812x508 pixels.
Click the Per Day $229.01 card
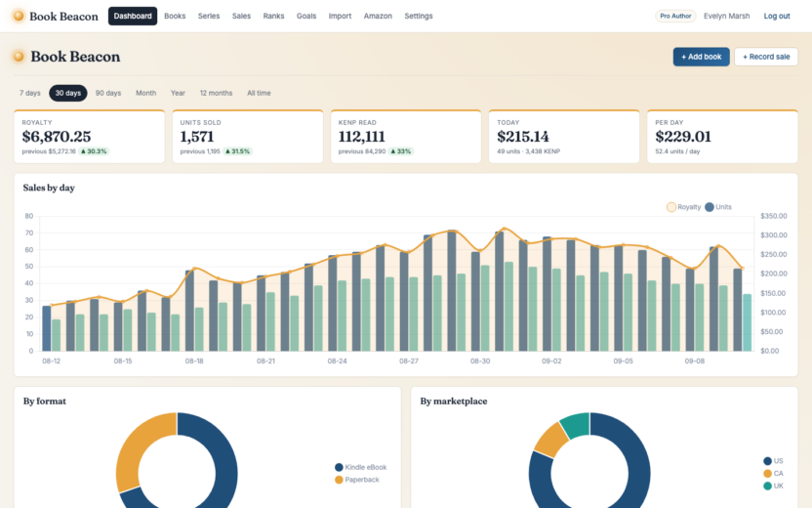(722, 137)
